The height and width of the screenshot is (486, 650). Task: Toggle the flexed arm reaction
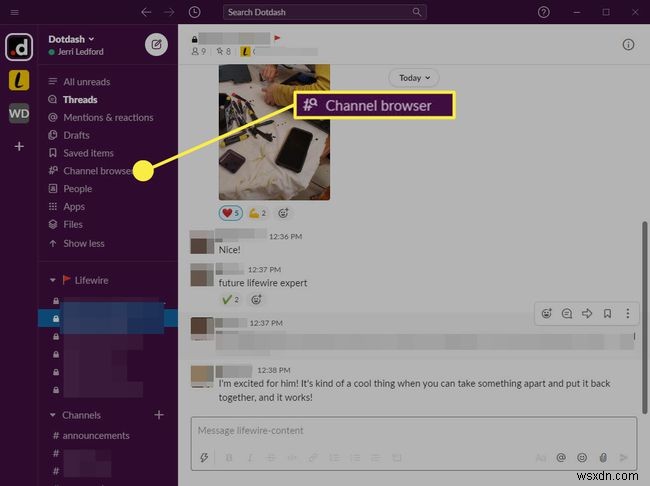point(257,213)
